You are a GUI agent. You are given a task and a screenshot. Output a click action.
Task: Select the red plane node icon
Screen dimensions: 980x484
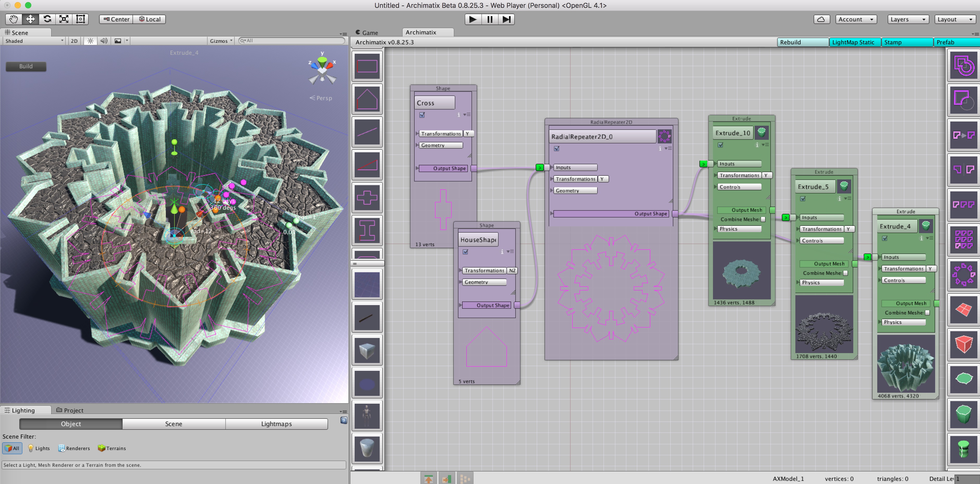[x=963, y=310]
